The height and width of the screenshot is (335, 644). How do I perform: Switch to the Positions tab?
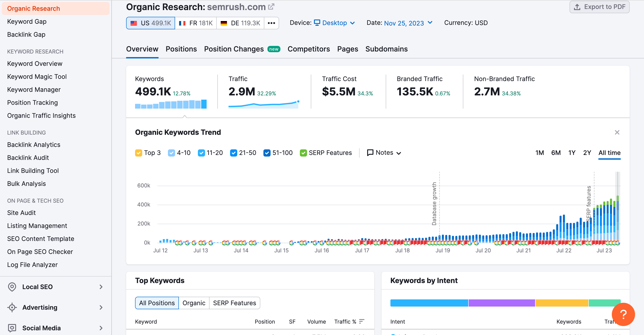(181, 49)
